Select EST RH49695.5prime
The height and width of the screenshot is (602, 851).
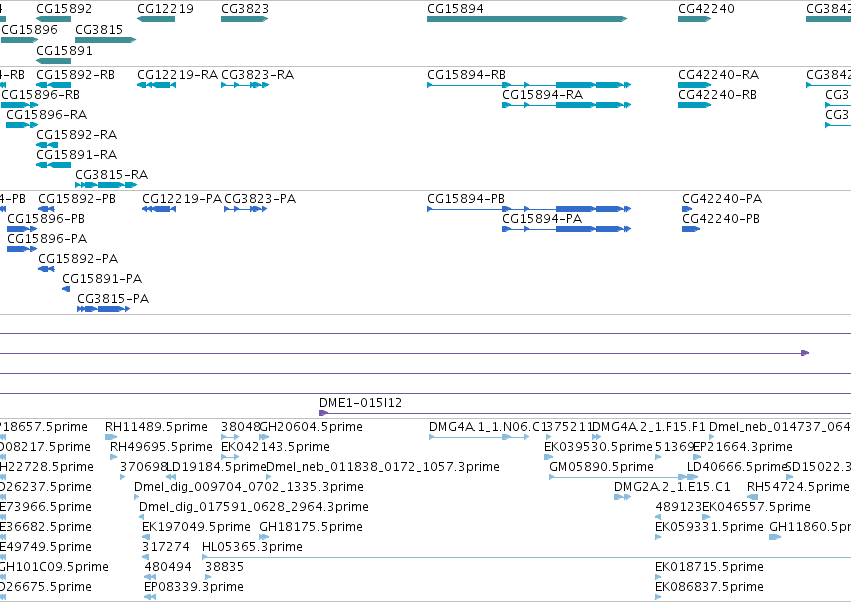161,447
